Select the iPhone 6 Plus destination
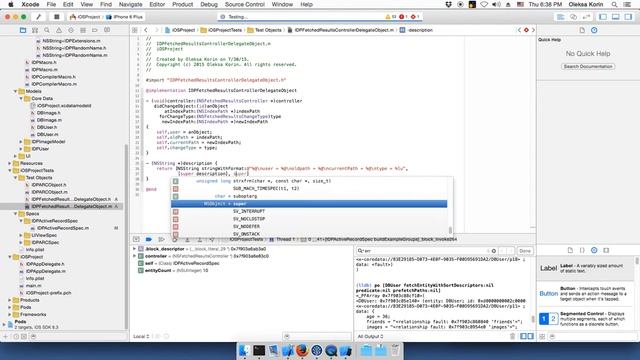 [124, 17]
